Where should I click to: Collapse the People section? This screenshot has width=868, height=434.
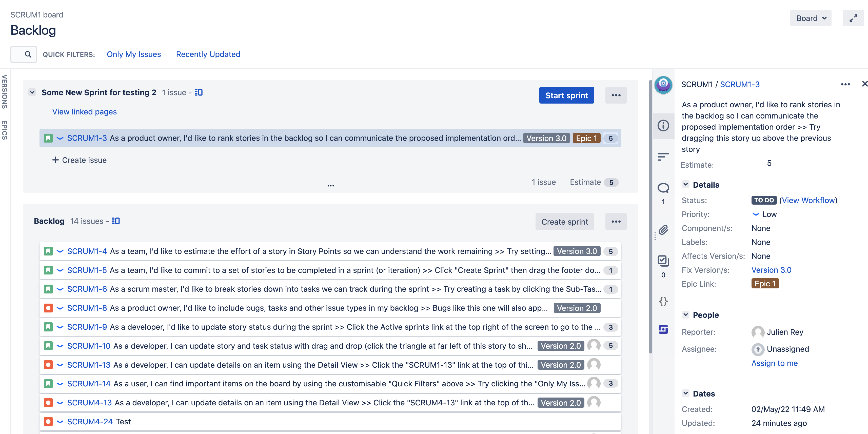point(685,315)
